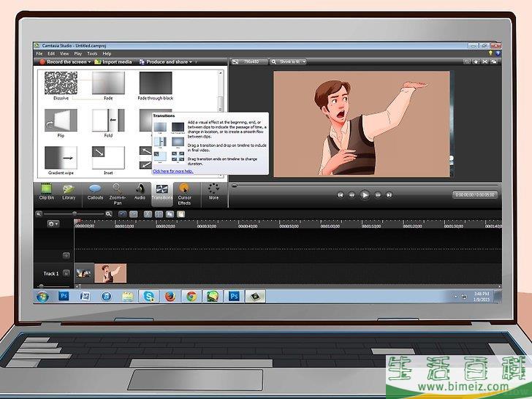
Task: Click the preview playback scrubber handle
Action: pos(234,186)
